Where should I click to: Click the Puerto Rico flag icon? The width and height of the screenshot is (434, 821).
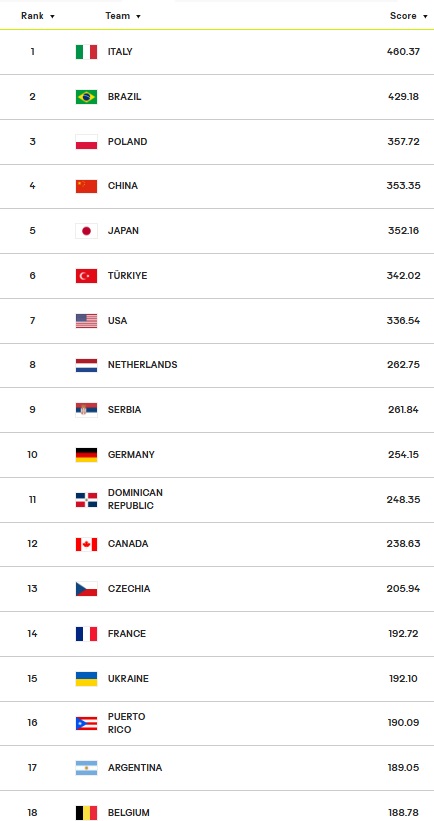86,723
